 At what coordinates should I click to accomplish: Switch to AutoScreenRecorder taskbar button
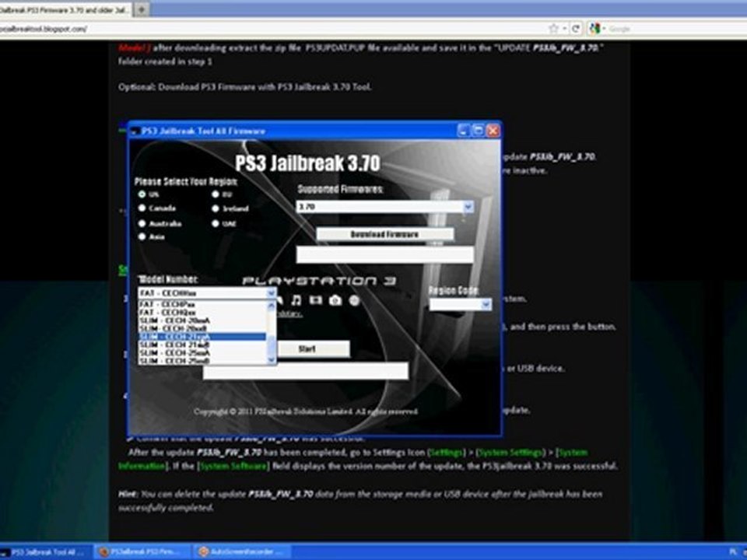[x=242, y=552]
